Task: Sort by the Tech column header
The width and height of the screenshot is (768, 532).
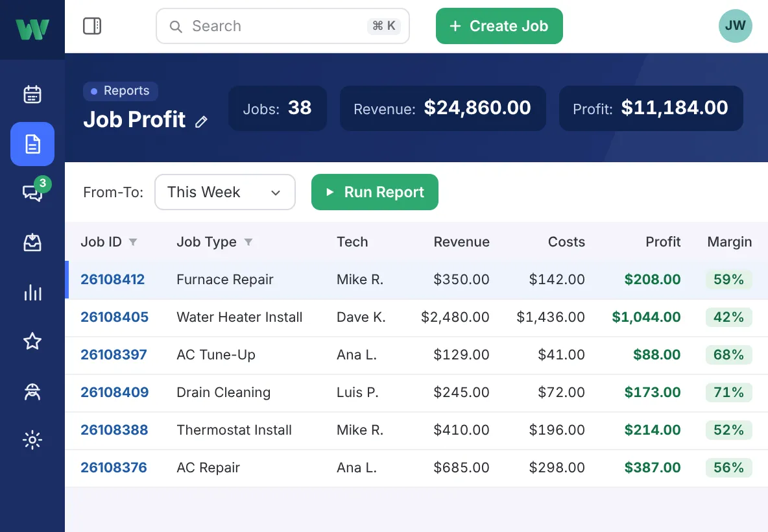Action: [x=352, y=242]
